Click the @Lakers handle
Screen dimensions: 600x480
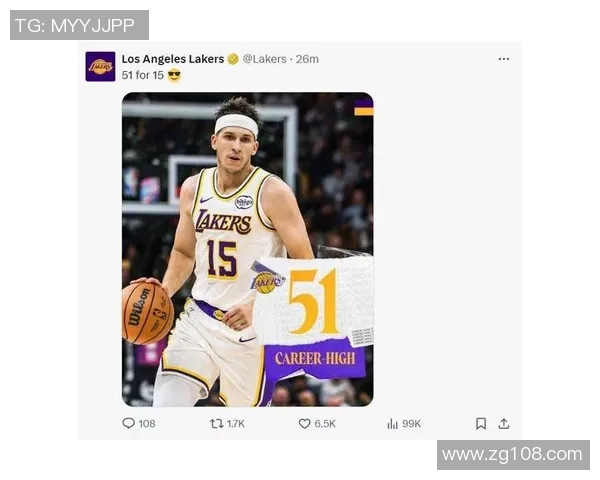(264, 59)
